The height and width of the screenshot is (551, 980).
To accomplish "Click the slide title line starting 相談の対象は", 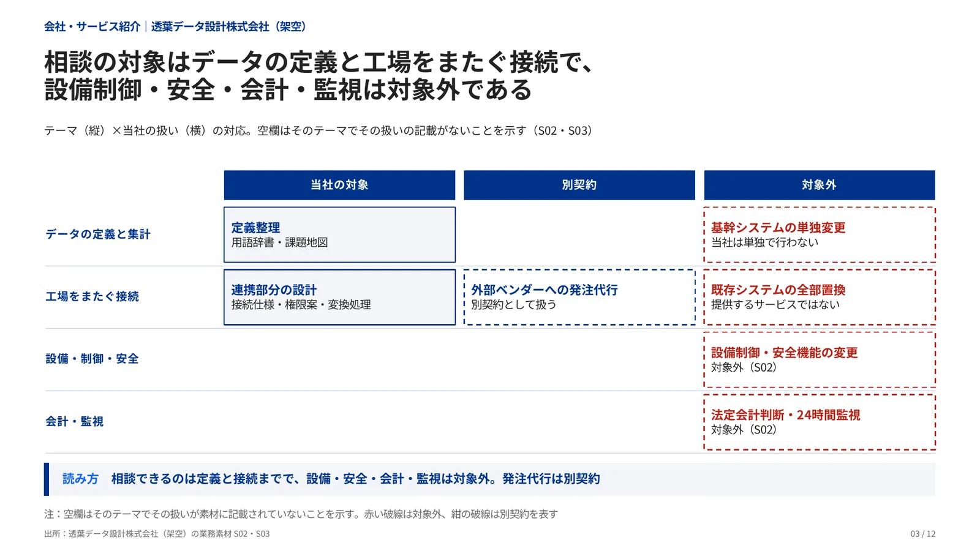I will [x=319, y=62].
